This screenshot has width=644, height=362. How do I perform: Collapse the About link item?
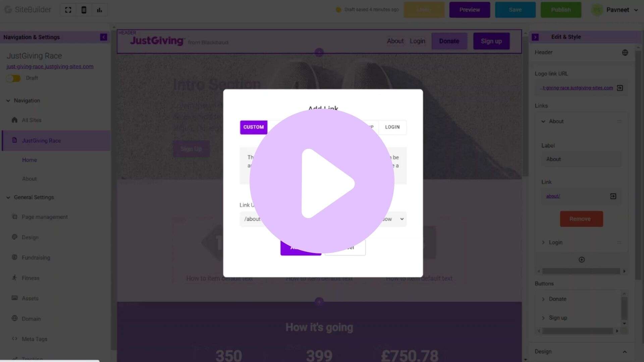543,121
